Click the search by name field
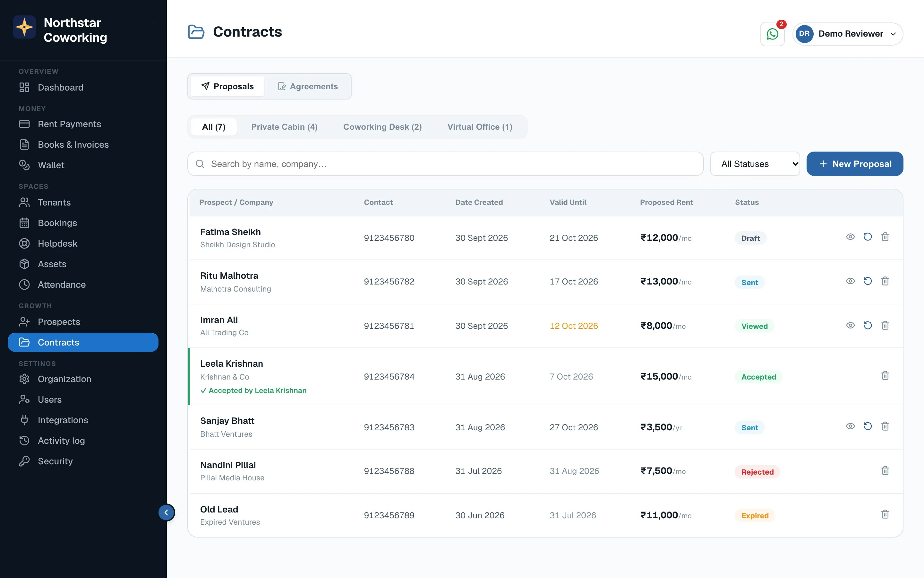 [x=445, y=164]
